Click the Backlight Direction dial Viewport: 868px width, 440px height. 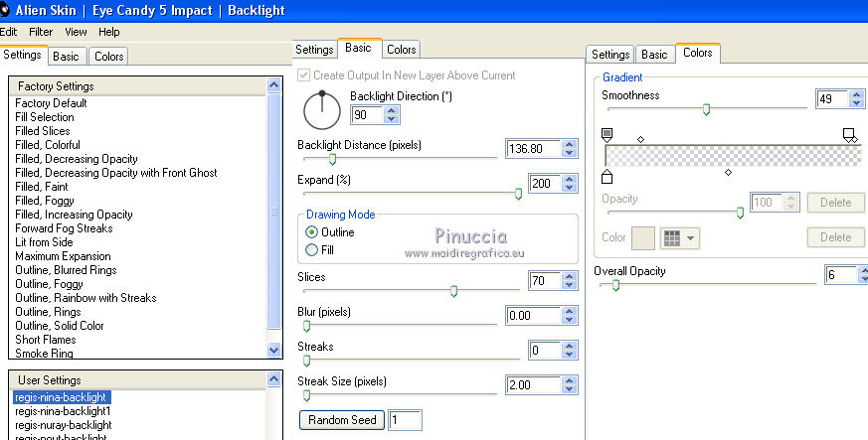coord(322,110)
